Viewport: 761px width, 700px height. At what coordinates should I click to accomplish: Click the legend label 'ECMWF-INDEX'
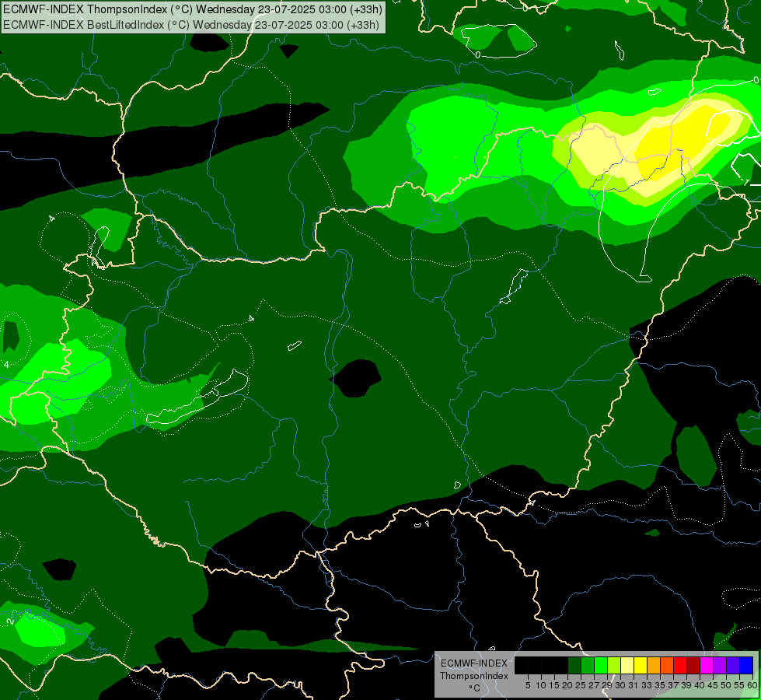click(x=473, y=663)
